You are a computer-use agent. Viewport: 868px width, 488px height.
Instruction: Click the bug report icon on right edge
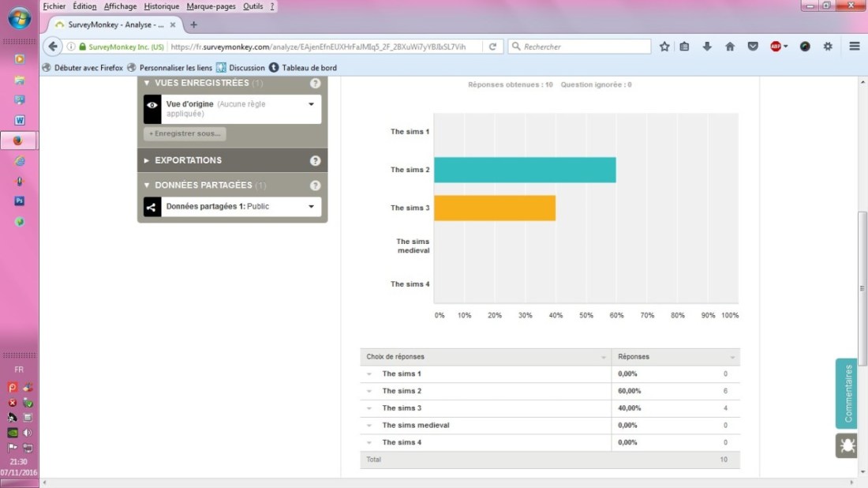(x=846, y=445)
